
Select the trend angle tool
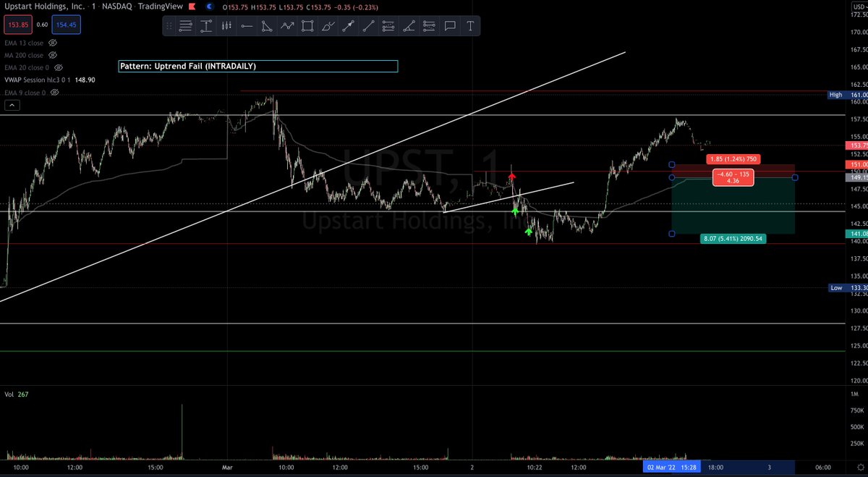click(x=409, y=26)
